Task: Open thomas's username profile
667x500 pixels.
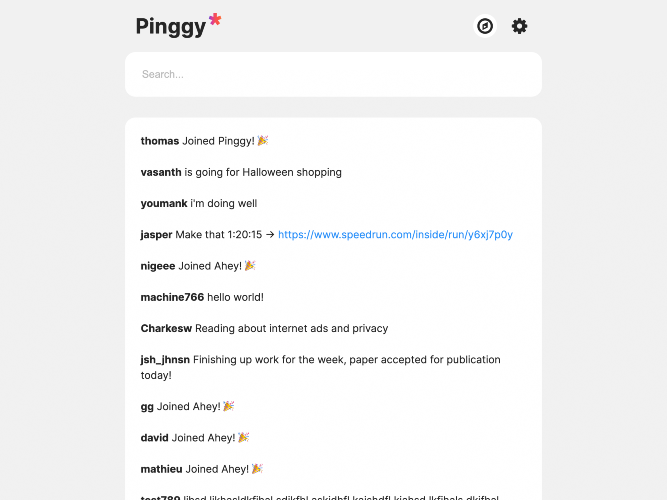Action: tap(160, 141)
